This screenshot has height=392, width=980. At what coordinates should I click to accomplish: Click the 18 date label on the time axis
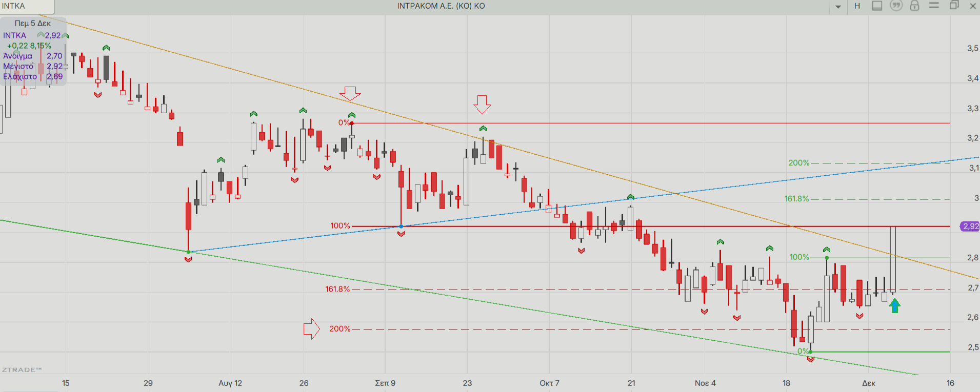pos(786,383)
